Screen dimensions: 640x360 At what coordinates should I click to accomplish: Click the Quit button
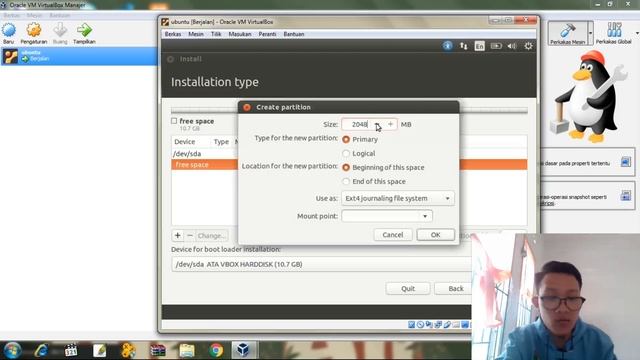point(408,289)
